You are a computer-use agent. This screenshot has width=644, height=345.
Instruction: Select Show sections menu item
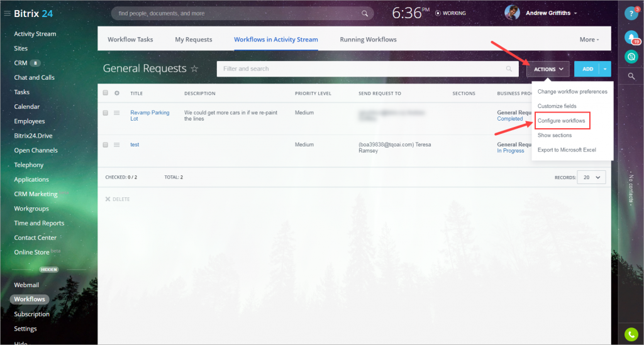(555, 135)
